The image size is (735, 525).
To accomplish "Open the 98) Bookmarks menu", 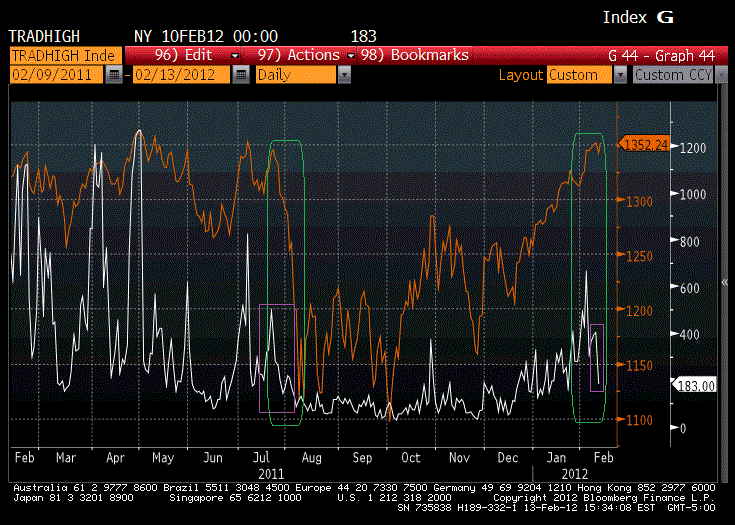I will point(415,55).
